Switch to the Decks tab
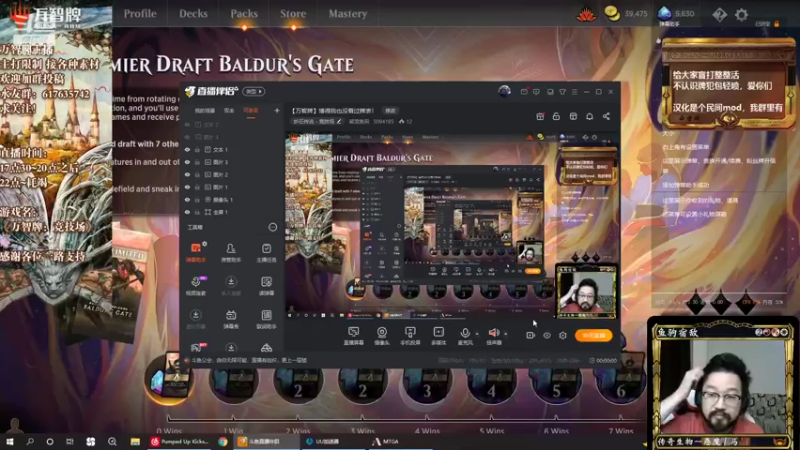The height and width of the screenshot is (450, 800). [193, 14]
